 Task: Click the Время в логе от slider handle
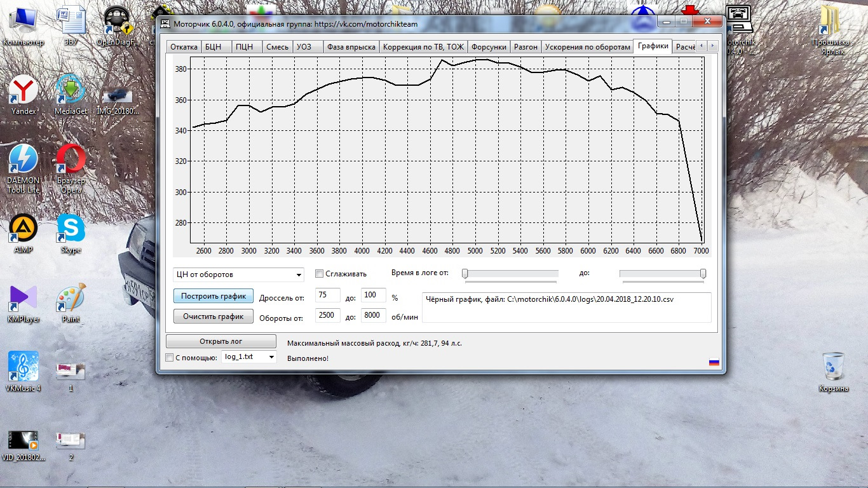pyautogui.click(x=465, y=273)
